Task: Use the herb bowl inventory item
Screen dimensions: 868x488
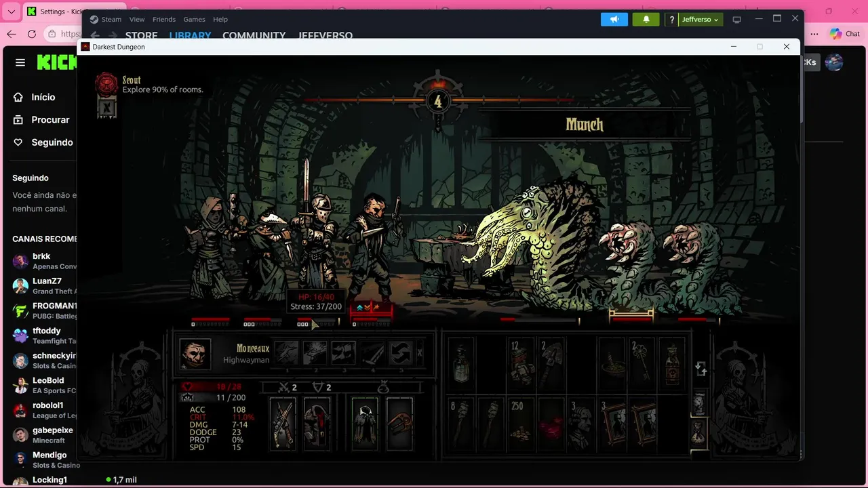Action: click(611, 363)
